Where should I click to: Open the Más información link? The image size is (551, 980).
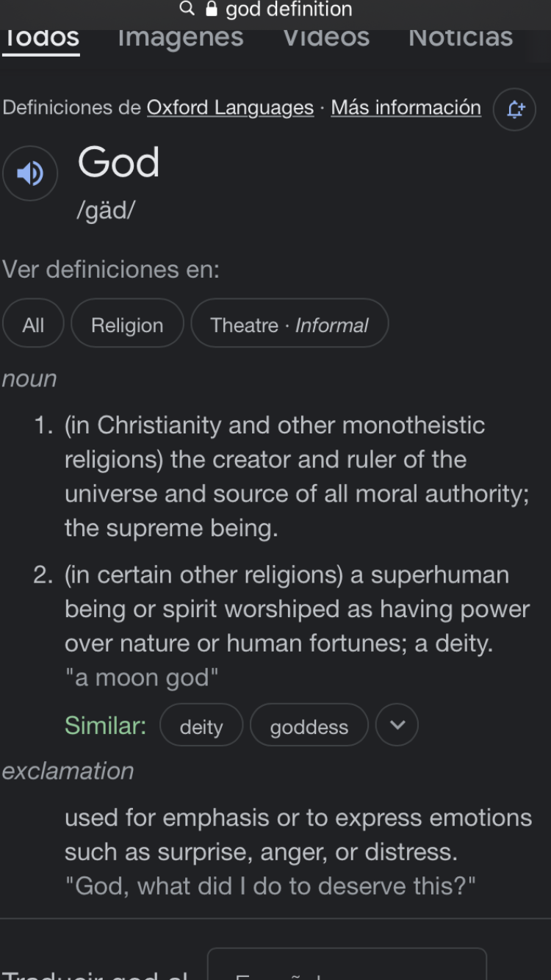click(406, 107)
